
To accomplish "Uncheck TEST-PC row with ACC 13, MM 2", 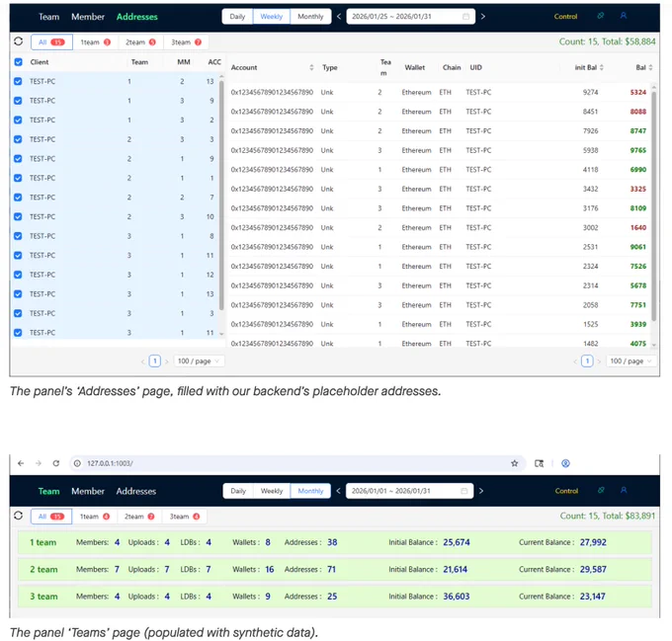I will pyautogui.click(x=18, y=81).
